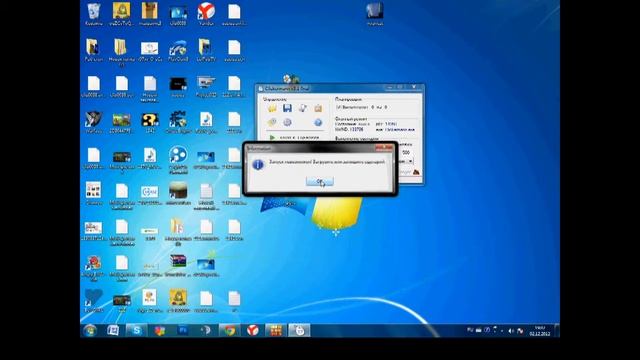The height and width of the screenshot is (360, 640).
Task: Open help with the blue question-mark icon
Action: click(x=318, y=122)
